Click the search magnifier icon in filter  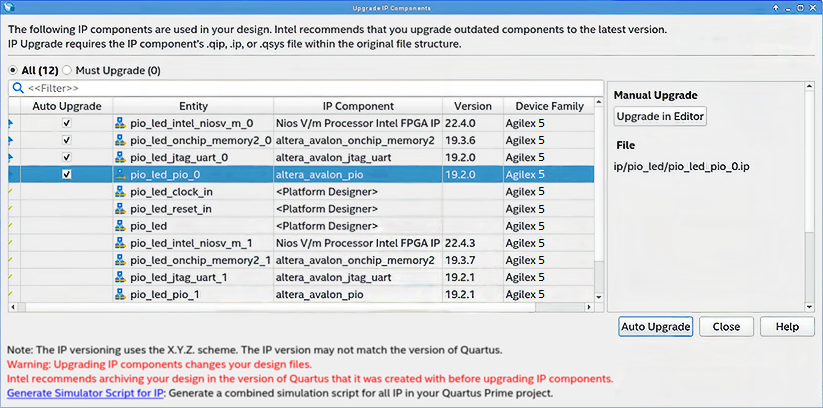(17, 88)
